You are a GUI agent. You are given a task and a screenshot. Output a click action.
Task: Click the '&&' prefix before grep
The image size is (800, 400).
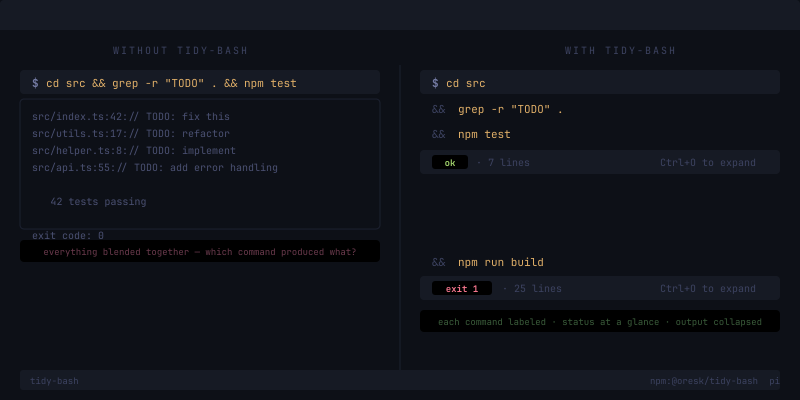coord(438,109)
